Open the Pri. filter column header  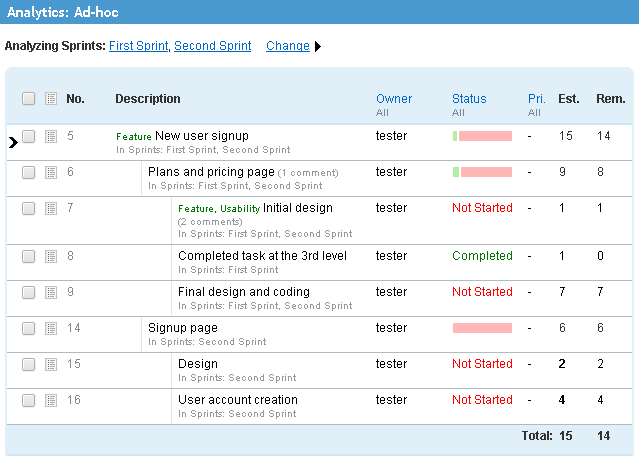tap(536, 99)
